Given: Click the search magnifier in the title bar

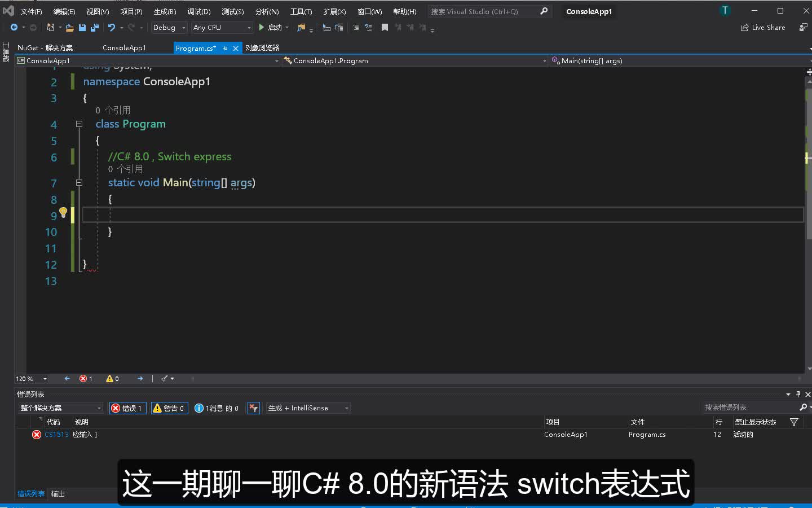Looking at the screenshot, I should [544, 11].
